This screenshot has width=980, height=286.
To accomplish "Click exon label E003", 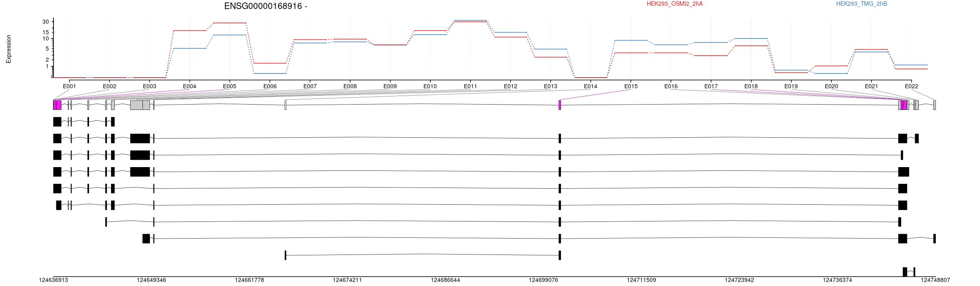I will point(149,86).
